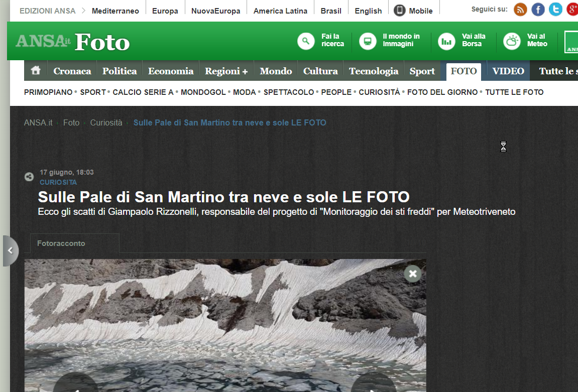Click the magnifier search icon
Image resolution: width=578 pixels, height=392 pixels.
coord(306,41)
